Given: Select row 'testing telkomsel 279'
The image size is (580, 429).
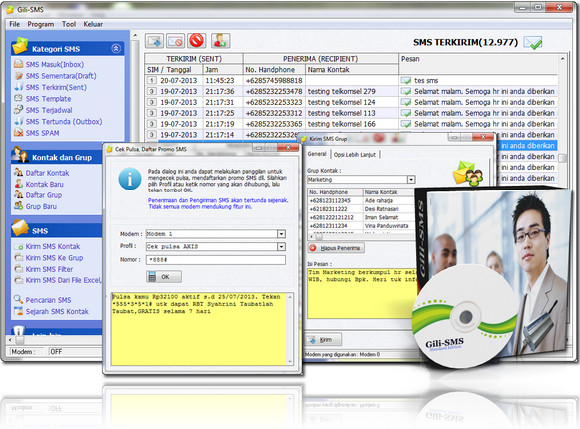Looking at the screenshot, I should tap(351, 91).
